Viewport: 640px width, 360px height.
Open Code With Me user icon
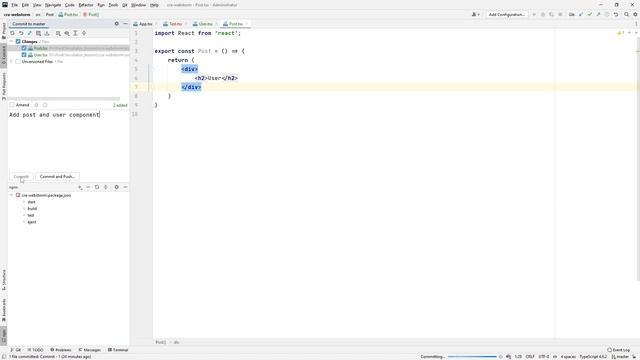point(476,14)
